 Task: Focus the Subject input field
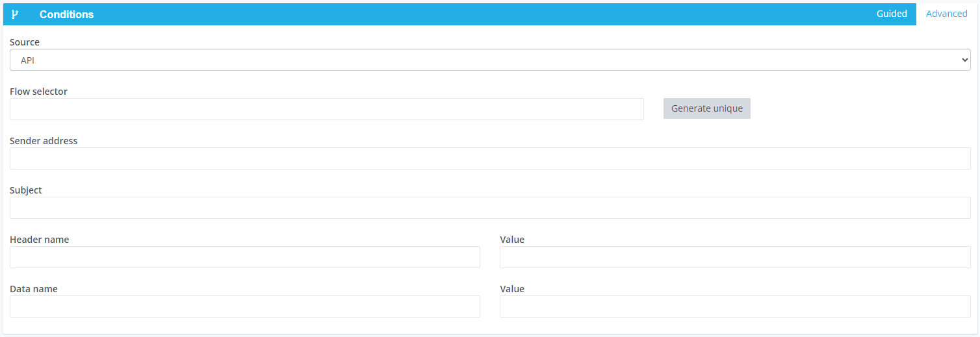click(490, 208)
